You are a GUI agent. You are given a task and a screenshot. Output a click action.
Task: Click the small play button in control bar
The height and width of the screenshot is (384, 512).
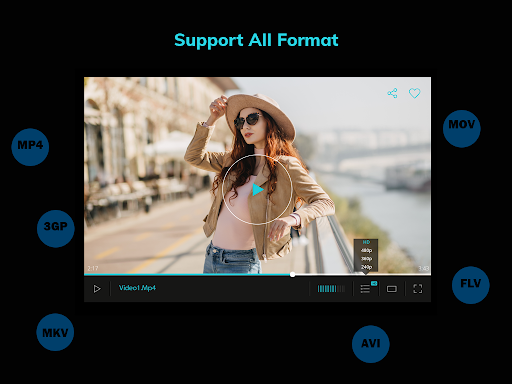[x=97, y=289]
